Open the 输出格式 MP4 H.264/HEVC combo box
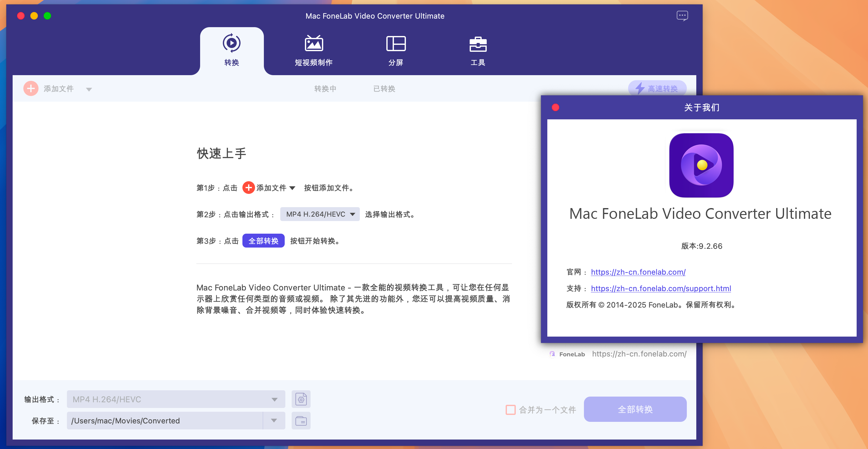This screenshot has width=868, height=449. point(176,399)
